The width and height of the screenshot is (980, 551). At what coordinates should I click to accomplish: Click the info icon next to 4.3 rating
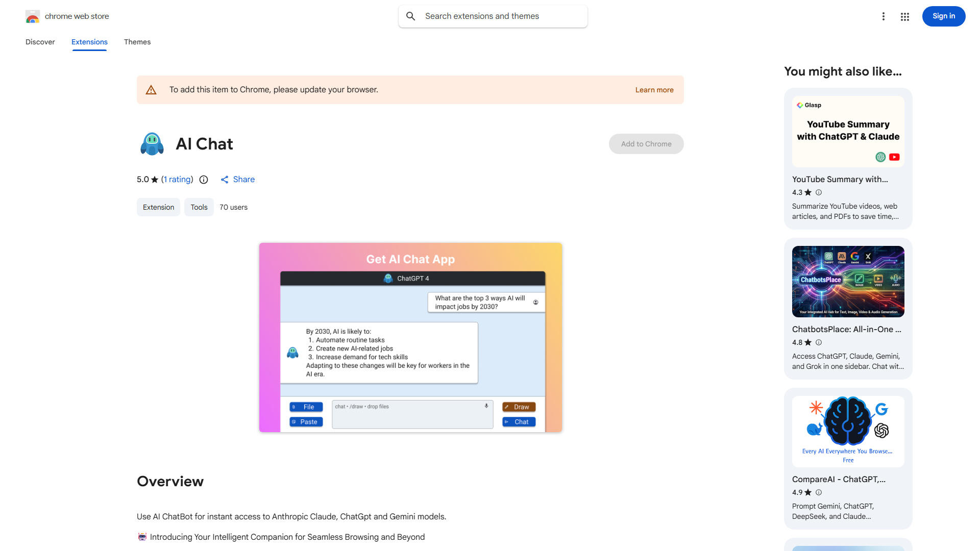click(819, 192)
